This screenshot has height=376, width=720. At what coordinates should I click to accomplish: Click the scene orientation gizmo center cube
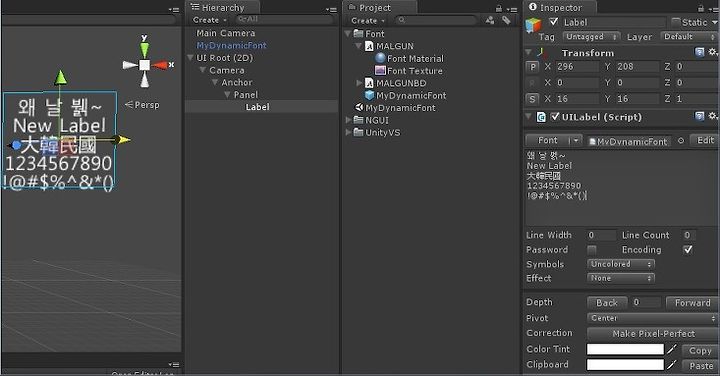[144, 65]
